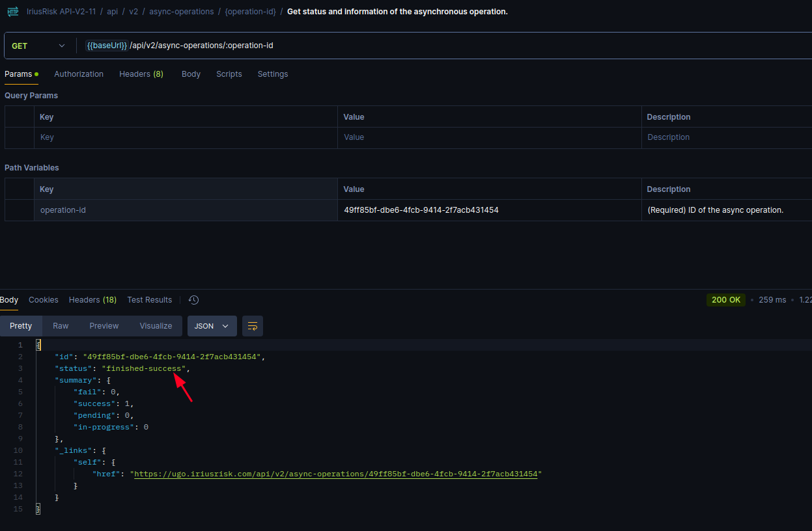Image resolution: width=812 pixels, height=531 pixels.
Task: Collapse the root JSON object on line 1
Action: tap(38, 344)
